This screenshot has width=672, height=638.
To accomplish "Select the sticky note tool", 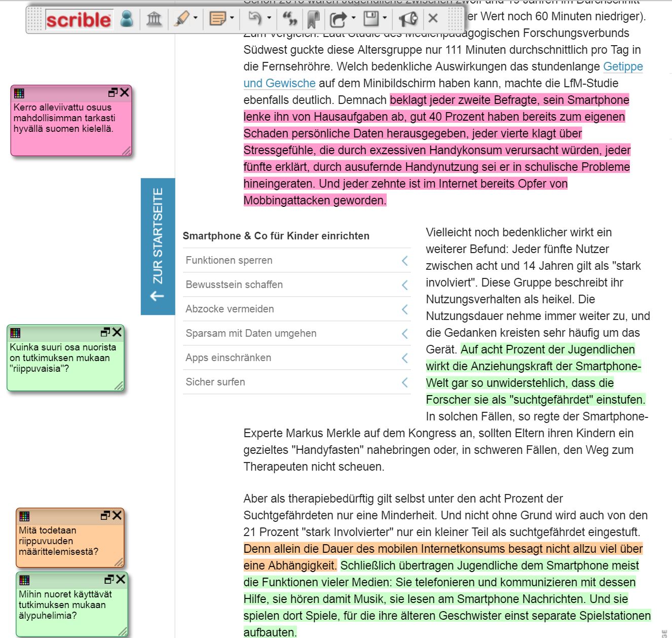I will point(217,19).
